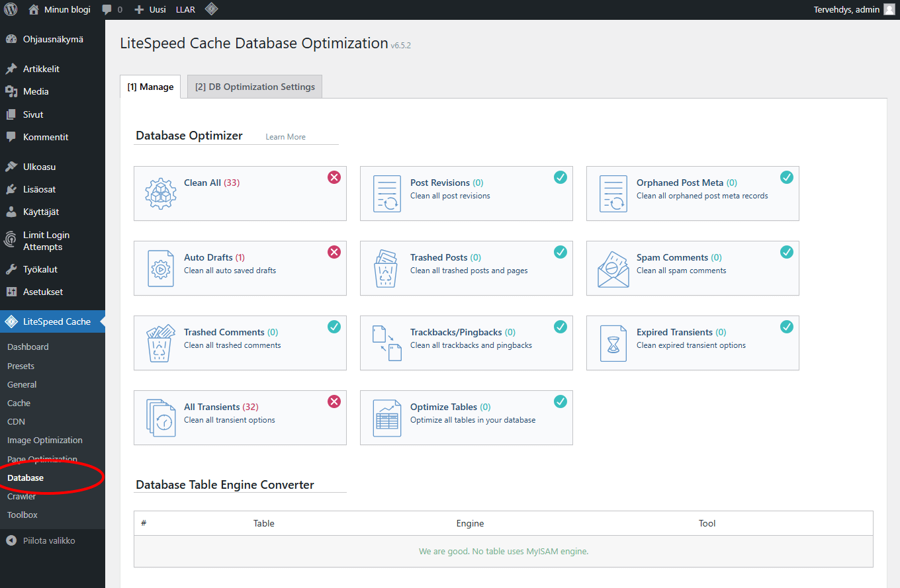Open Limit Login Attempts in the sidebar

(52, 241)
